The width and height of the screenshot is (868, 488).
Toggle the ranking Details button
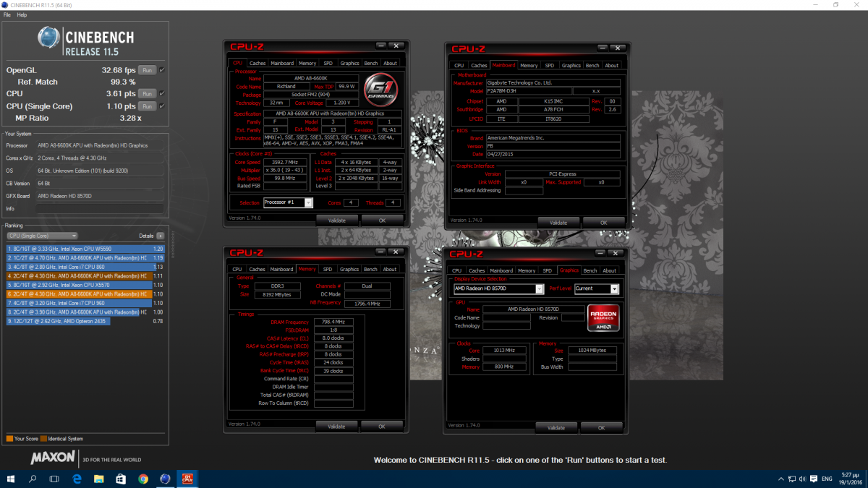[x=161, y=236]
